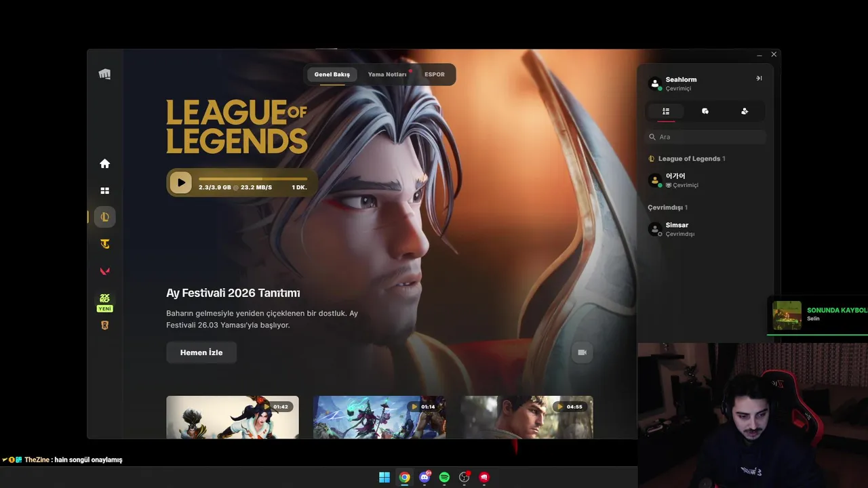The image size is (868, 488).
Task: Open the 01:42 video thumbnail
Action: (233, 417)
